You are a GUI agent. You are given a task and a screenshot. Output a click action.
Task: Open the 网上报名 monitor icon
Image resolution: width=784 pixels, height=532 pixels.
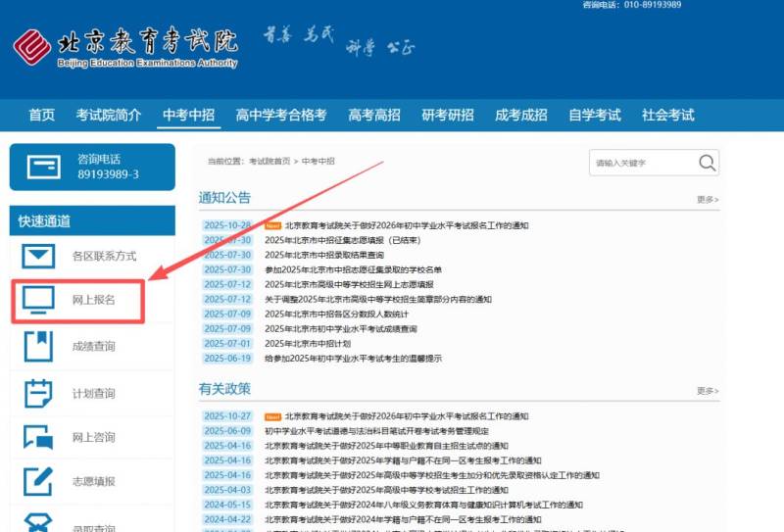coord(38,300)
